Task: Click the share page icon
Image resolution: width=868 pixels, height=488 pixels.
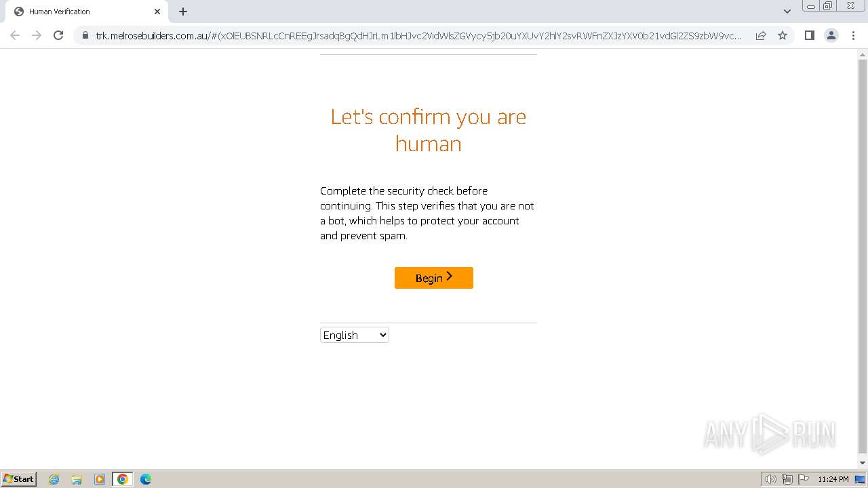Action: (761, 35)
